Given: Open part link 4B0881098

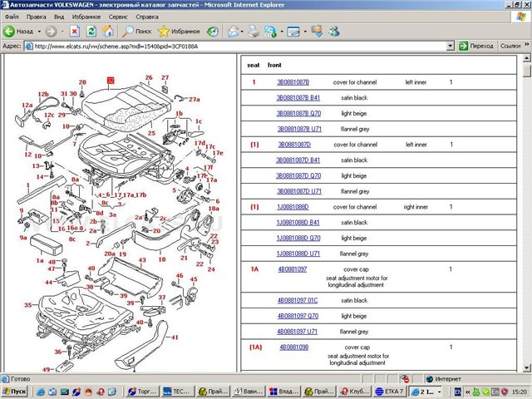Looking at the screenshot, I should click(x=293, y=347).
